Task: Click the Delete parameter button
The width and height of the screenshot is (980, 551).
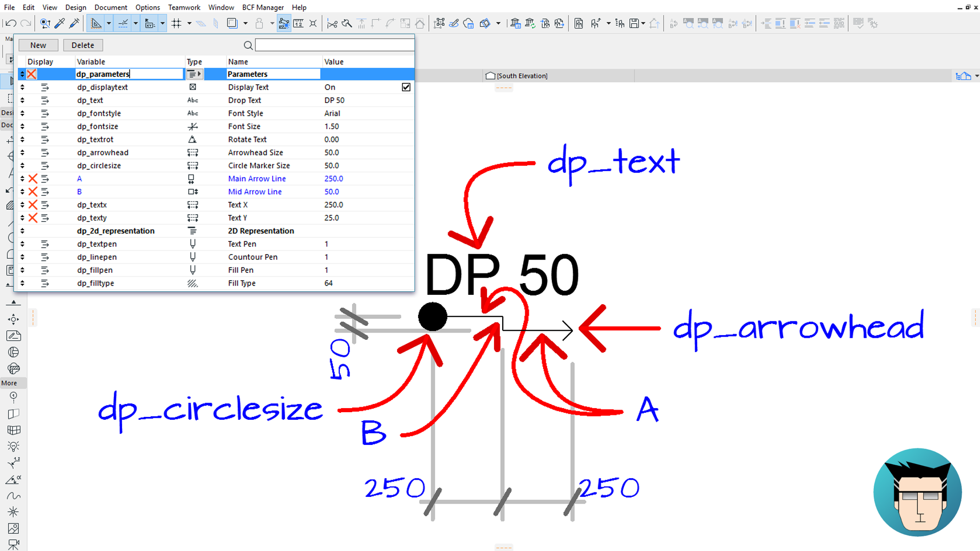Action: [83, 45]
